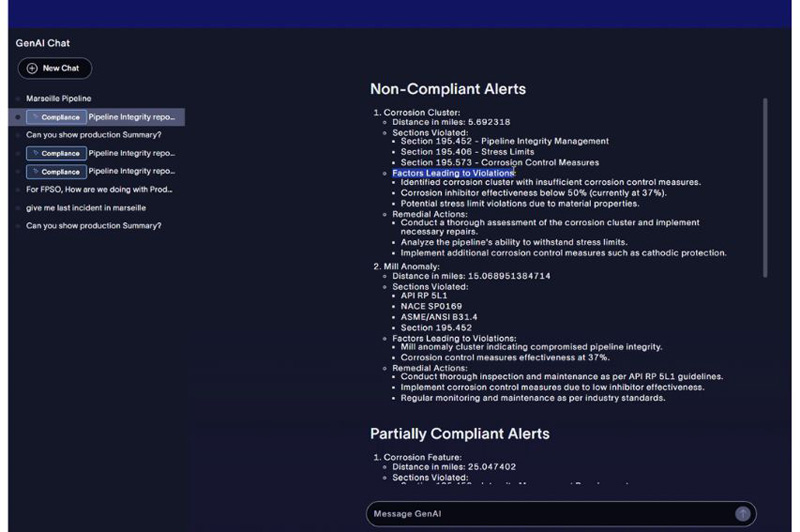Open 'give me last incident in marseille' chat
Viewport: 800px width, 532px height.
86,208
